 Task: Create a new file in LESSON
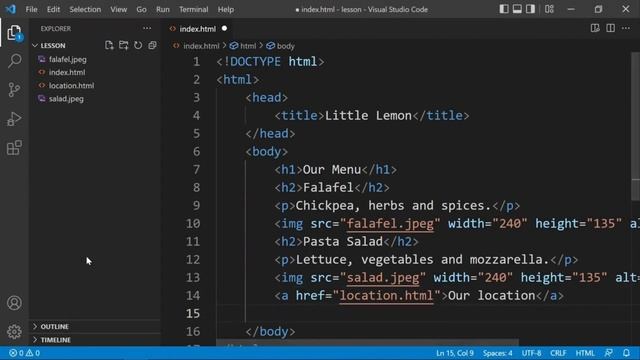(109, 45)
